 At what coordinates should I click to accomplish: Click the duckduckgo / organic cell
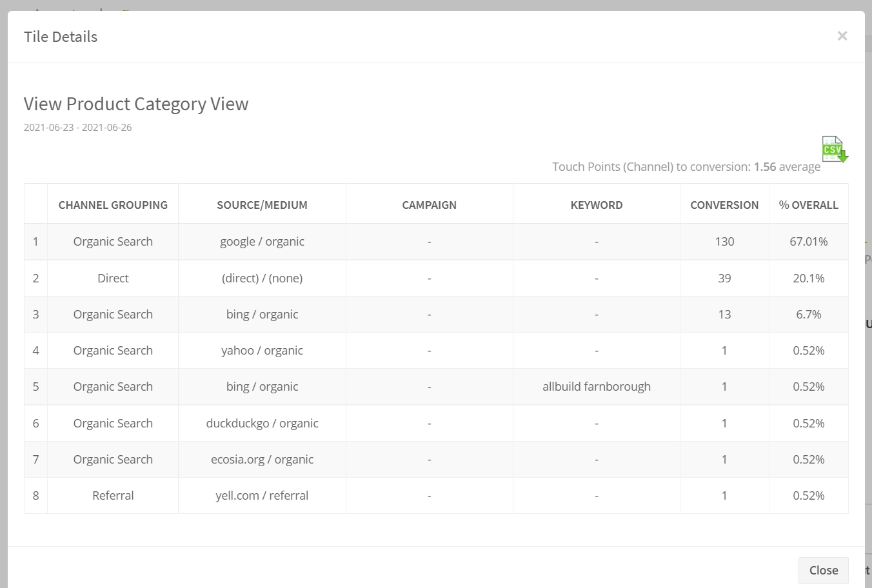coord(262,424)
